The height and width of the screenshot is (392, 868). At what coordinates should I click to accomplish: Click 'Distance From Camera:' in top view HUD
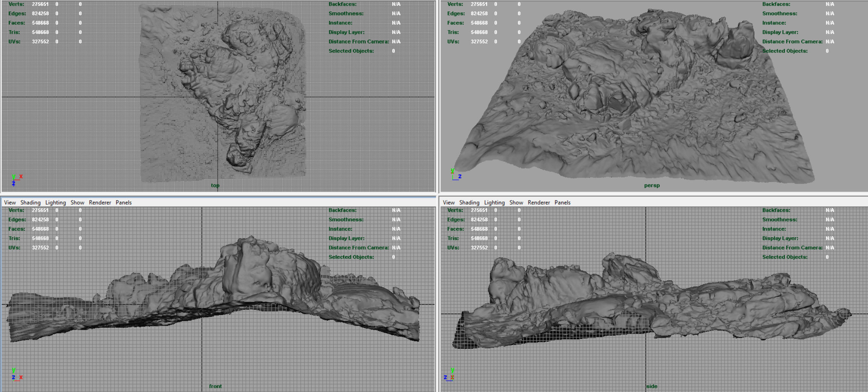[359, 42]
